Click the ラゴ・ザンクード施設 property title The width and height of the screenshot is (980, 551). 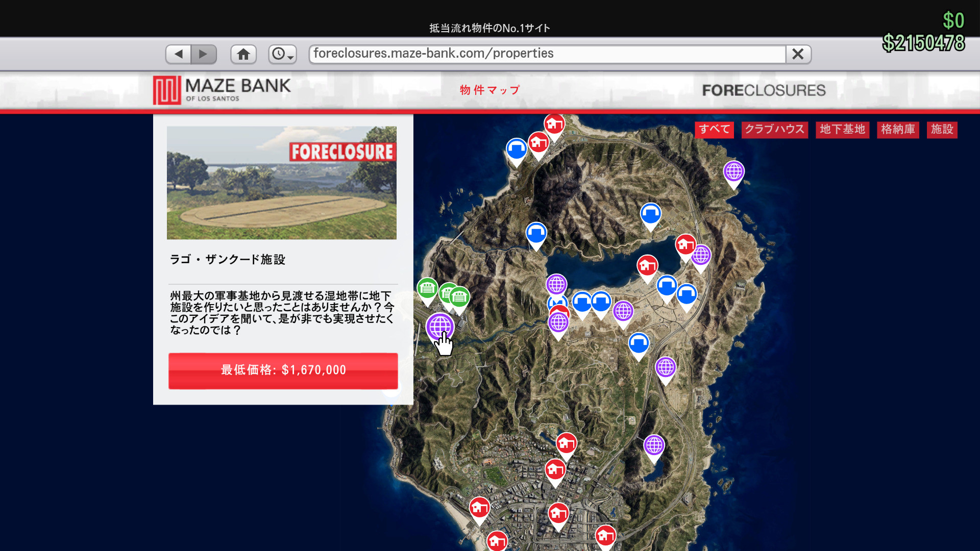pos(227,260)
